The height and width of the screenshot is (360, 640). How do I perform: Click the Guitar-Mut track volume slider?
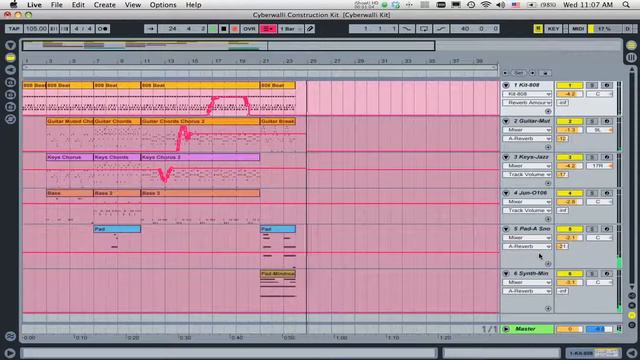(569, 130)
